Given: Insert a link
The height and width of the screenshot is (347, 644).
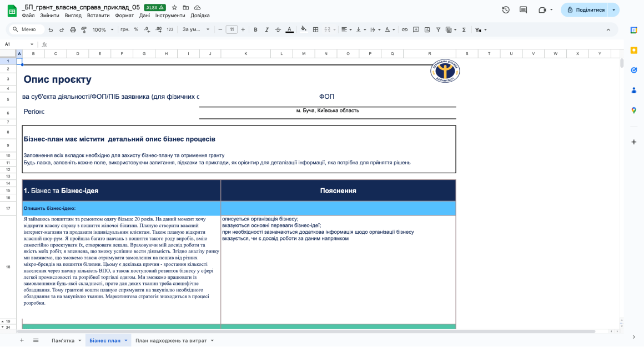Looking at the screenshot, I should (405, 29).
